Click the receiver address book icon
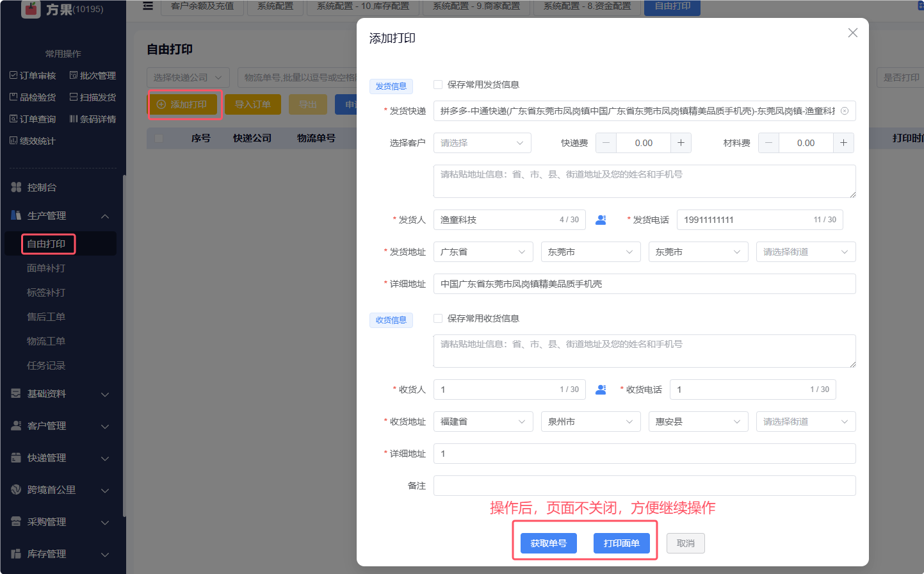 pos(601,389)
